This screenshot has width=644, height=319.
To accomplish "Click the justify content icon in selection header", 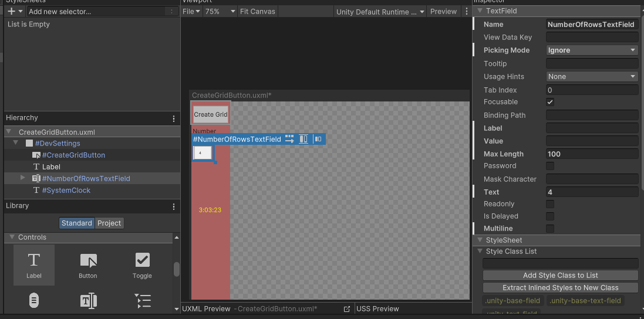I will click(x=318, y=139).
